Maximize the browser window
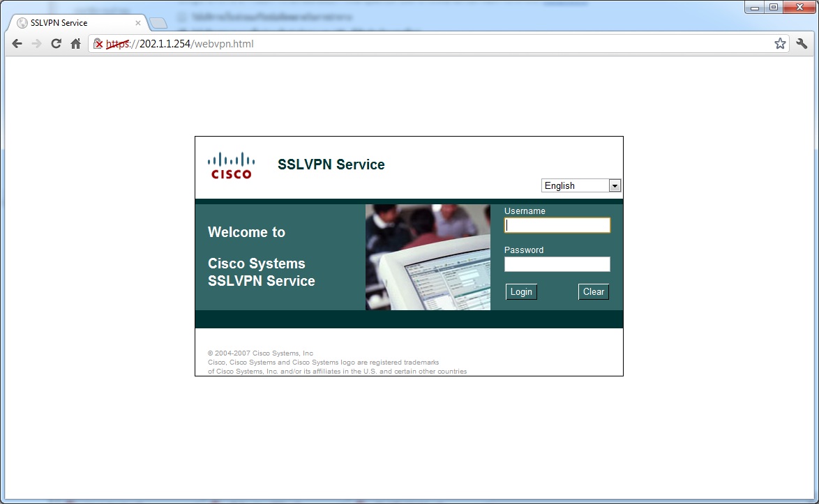819x504 pixels. click(x=774, y=7)
